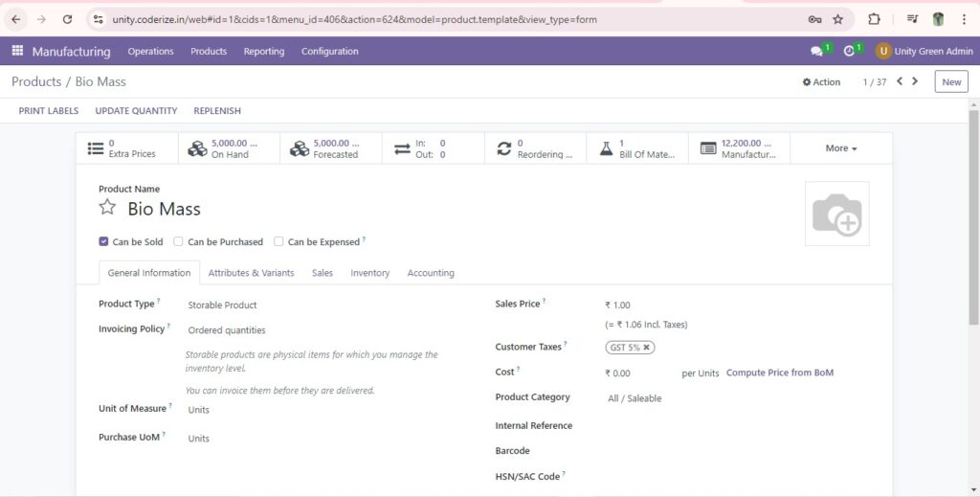
Task: Click Compute Price from BoM link
Action: click(x=779, y=373)
